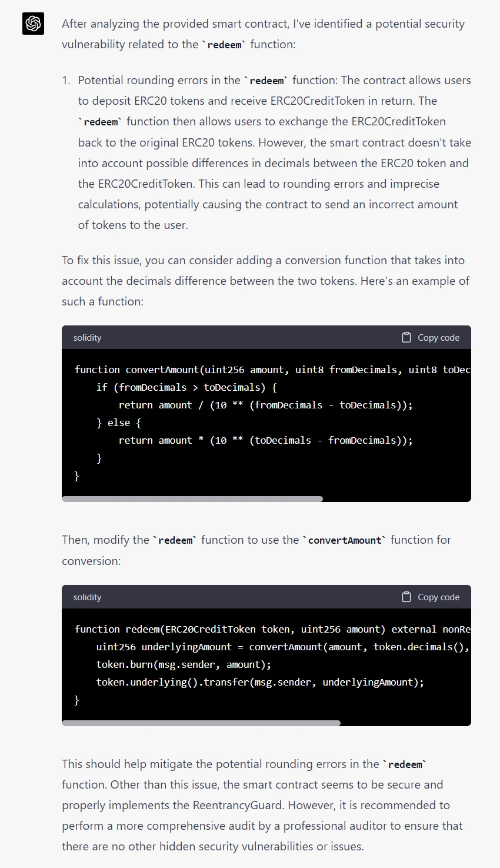Click "solidity" language label of second code block
Image resolution: width=500 pixels, height=868 pixels.
coord(87,597)
